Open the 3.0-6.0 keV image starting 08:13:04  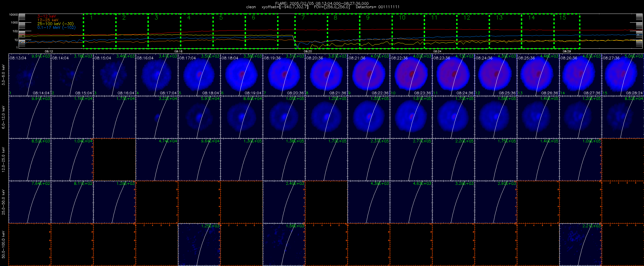(30, 75)
